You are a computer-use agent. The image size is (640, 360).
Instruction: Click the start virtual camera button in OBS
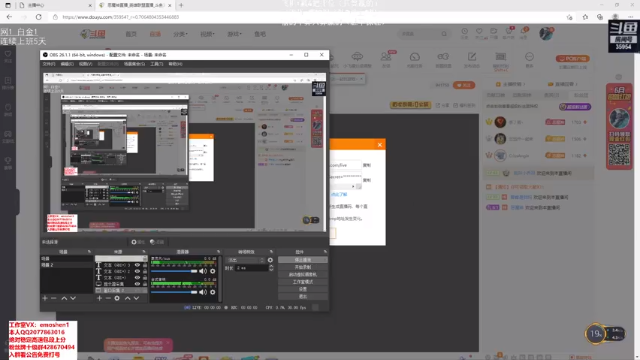coord(302,275)
